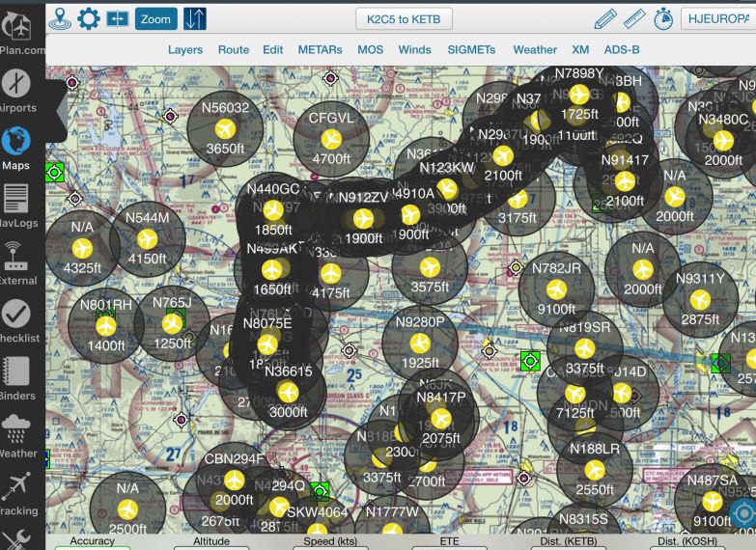756x550 pixels.
Task: Open the SIGMETs menu
Action: [x=471, y=49]
